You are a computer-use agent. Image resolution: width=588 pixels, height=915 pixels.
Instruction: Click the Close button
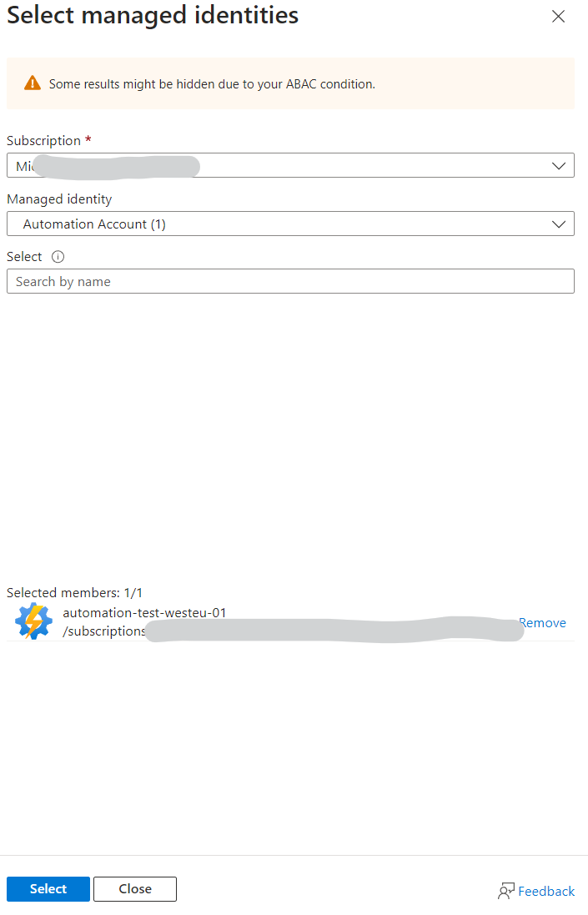pos(135,889)
